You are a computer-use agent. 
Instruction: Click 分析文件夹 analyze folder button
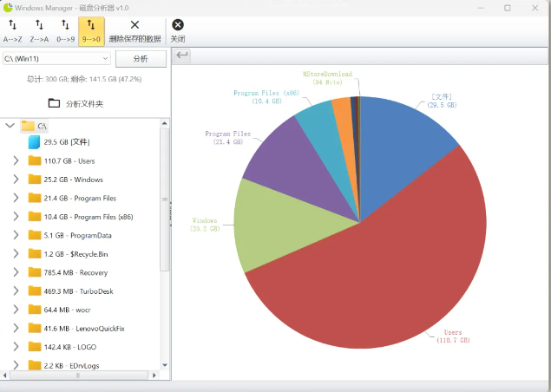(x=75, y=103)
